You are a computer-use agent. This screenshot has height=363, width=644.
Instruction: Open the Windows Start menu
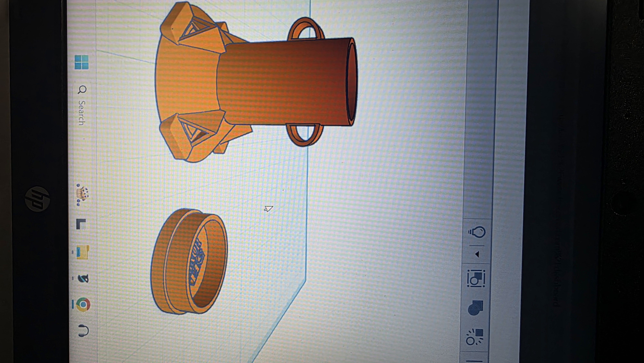[81, 62]
